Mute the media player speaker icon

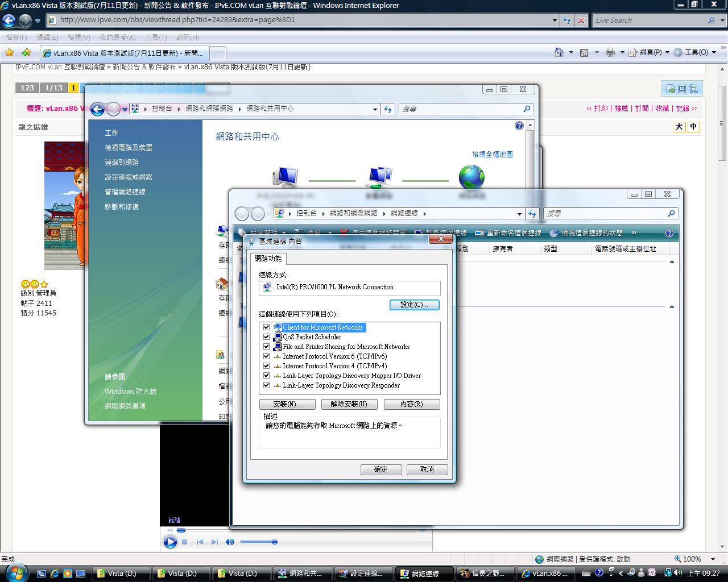pos(230,542)
